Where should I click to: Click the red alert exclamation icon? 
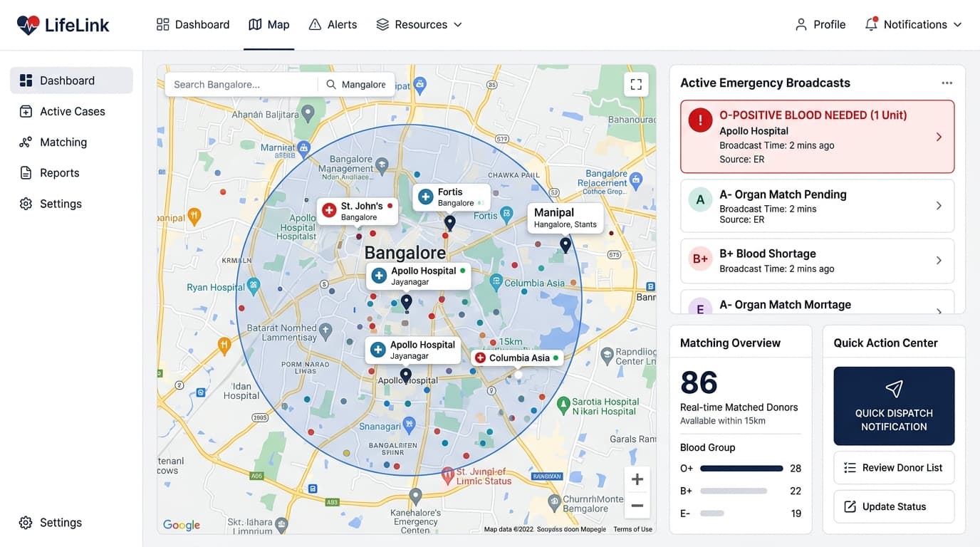click(700, 121)
